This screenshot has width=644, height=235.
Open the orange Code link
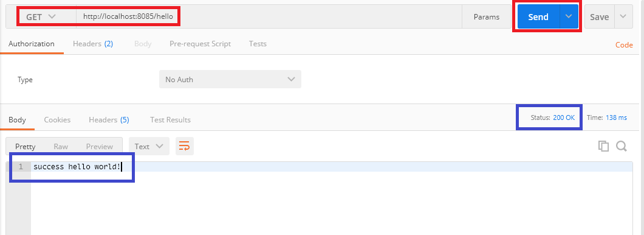[x=624, y=45]
